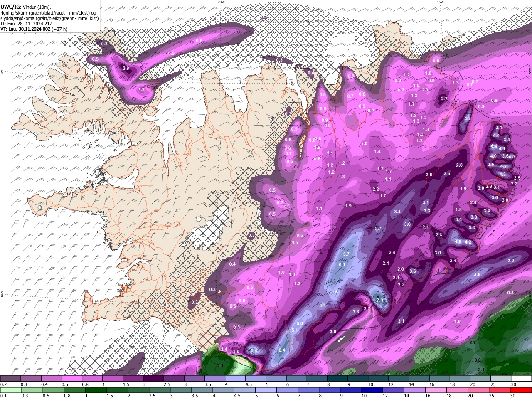Select the bright red swatch labeled 30 in lower legend
532x399 pixels.
tap(521, 390)
